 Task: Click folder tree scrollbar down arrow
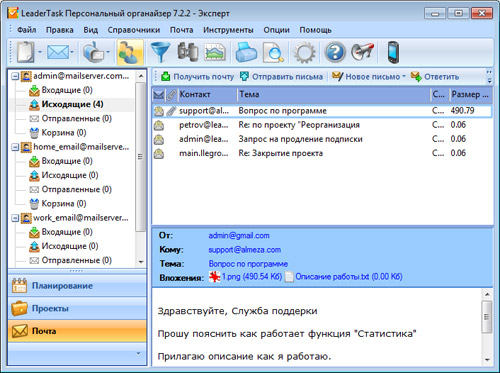[141, 262]
